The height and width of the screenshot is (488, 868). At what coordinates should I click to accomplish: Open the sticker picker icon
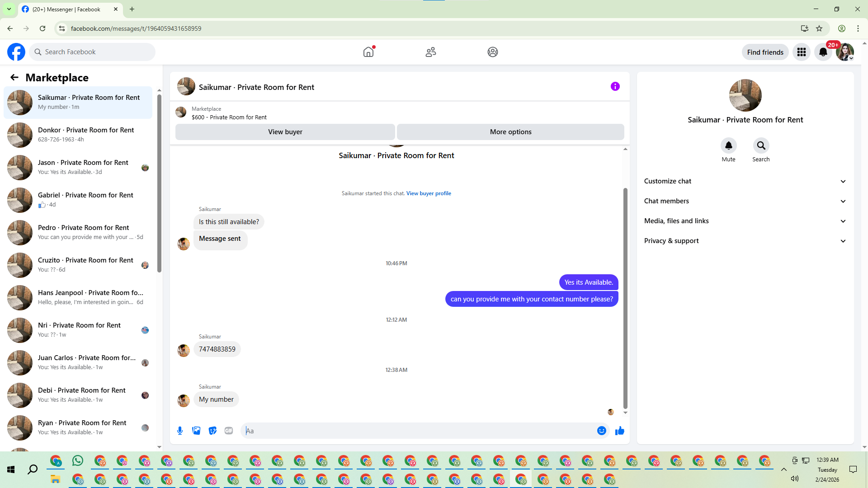tap(212, 431)
